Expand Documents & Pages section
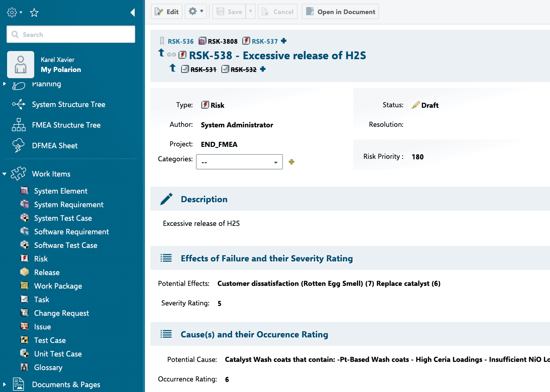The image size is (550, 392). click(x=4, y=384)
